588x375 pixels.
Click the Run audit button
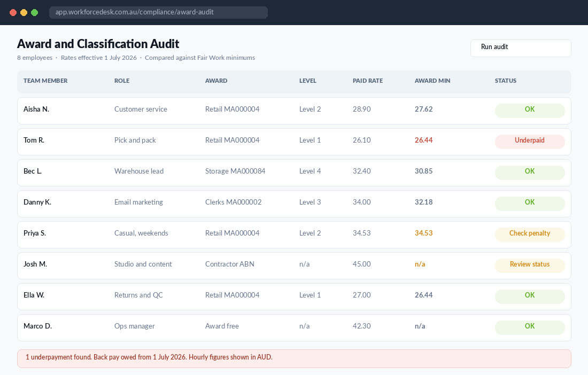521,48
